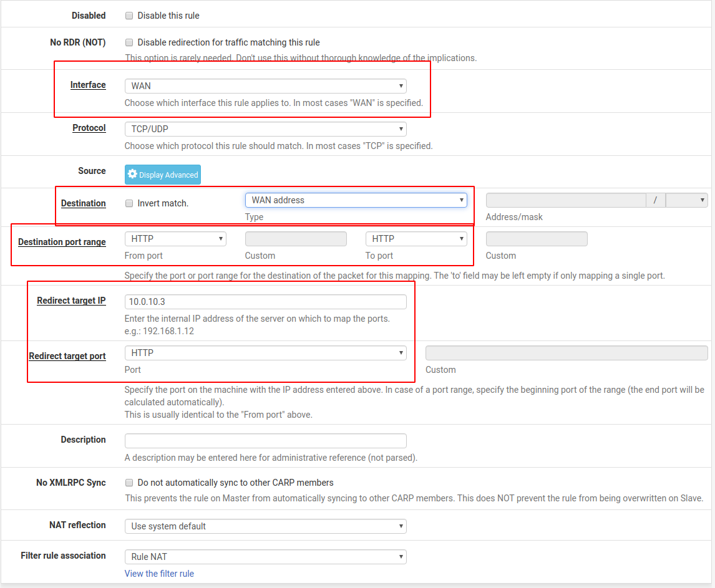715x588 pixels.
Task: Open the Redirect target port dropdown
Action: coord(265,353)
